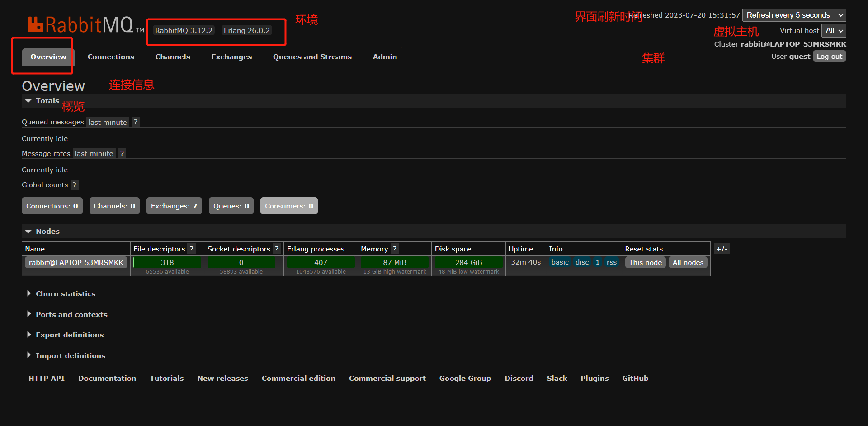Switch to the Channels tab
The image size is (868, 426).
(173, 57)
